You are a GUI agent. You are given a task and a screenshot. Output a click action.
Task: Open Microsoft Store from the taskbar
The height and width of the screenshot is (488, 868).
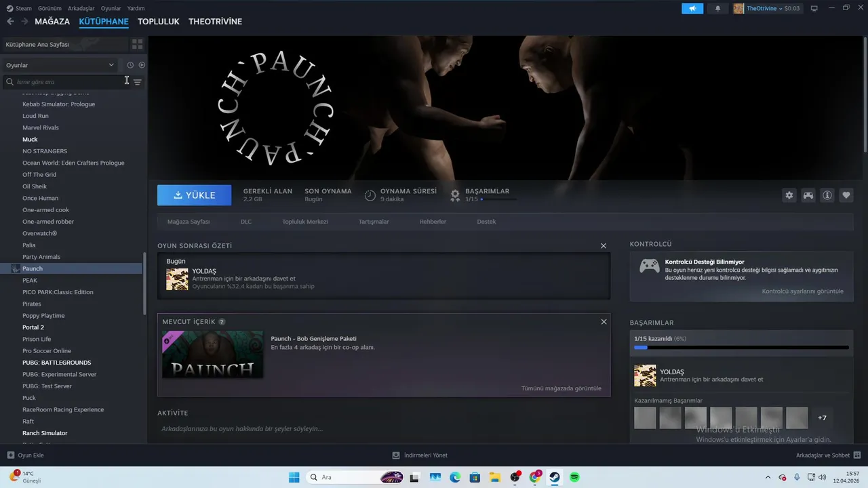coord(475,477)
